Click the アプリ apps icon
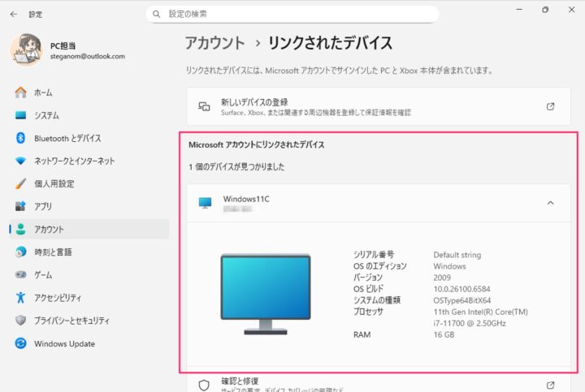The height and width of the screenshot is (392, 585). (x=21, y=206)
